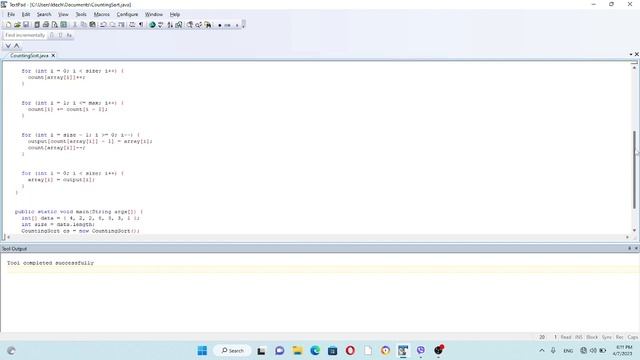This screenshot has height=360, width=640.
Task: Run spell check from toolbar
Action: [x=161, y=25]
